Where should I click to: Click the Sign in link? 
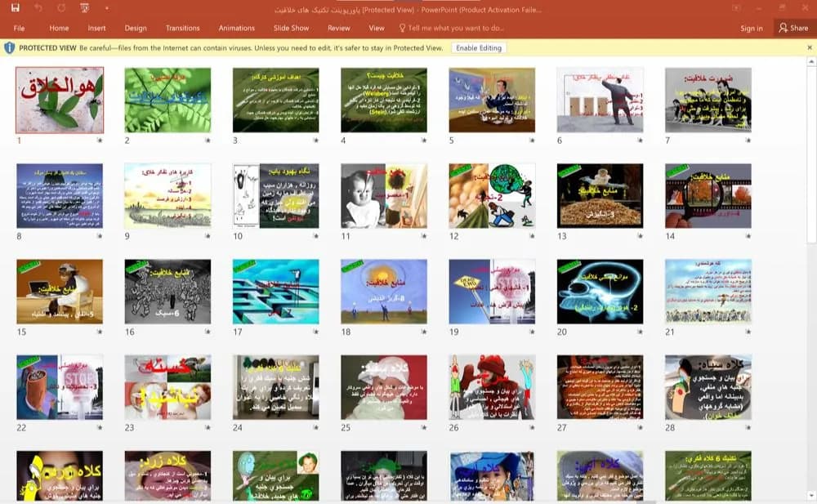pyautogui.click(x=752, y=28)
